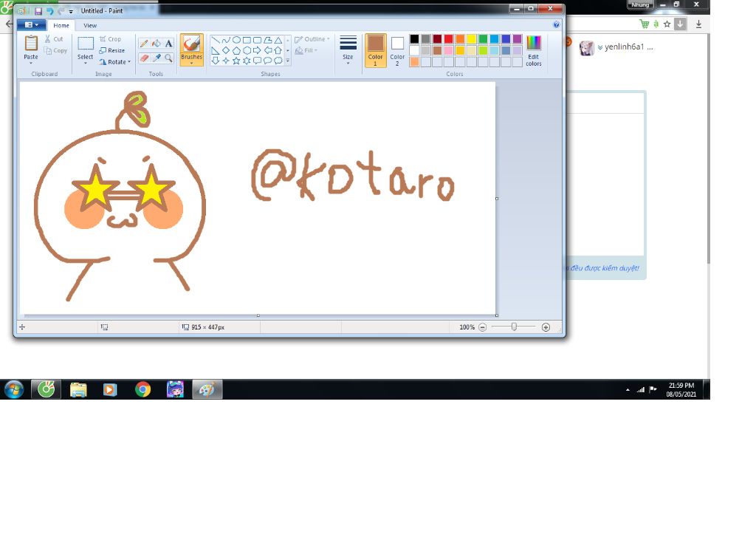Open the Rotate dropdown
The height and width of the screenshot is (537, 756).
coord(114,62)
